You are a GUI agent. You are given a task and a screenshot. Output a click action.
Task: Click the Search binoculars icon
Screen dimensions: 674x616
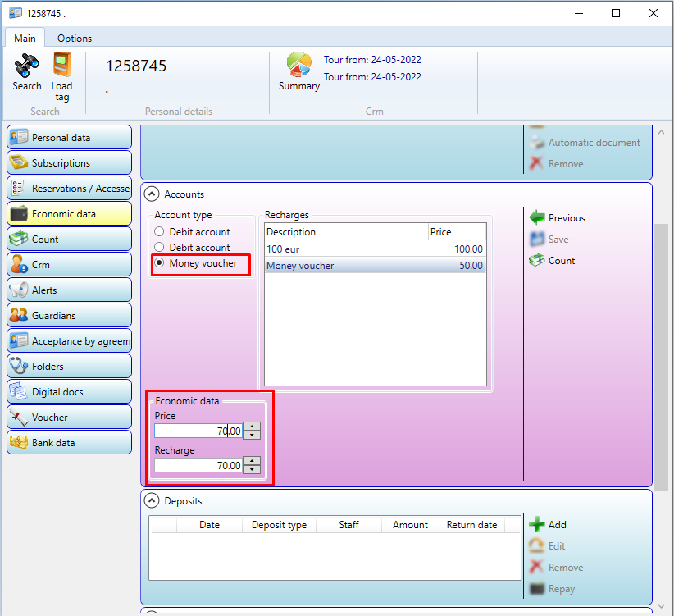point(27,66)
